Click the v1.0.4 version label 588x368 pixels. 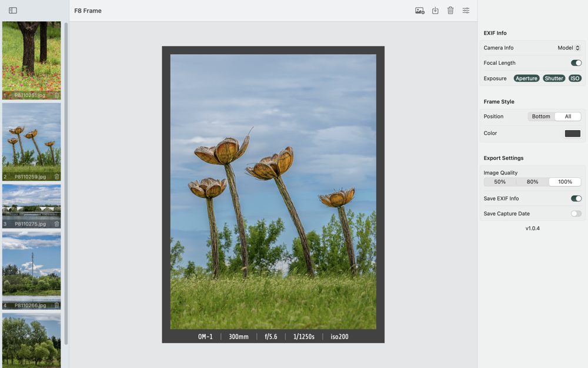pos(533,228)
